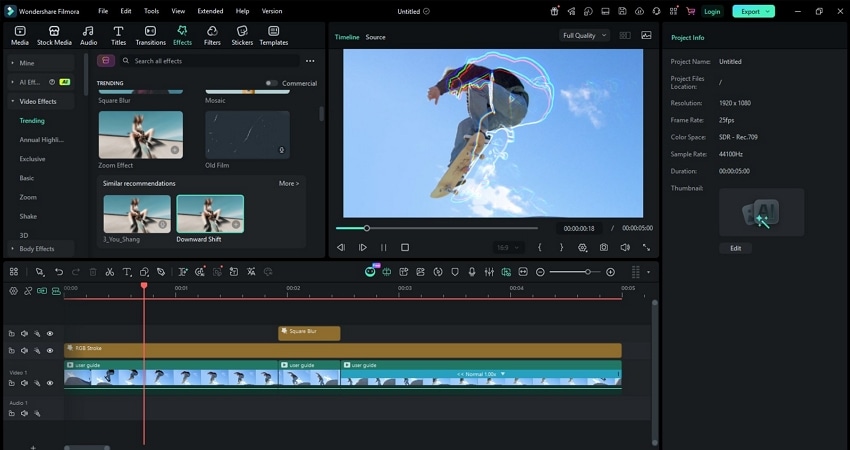
Task: Click the zoom in timeline plus button
Action: [x=610, y=272]
